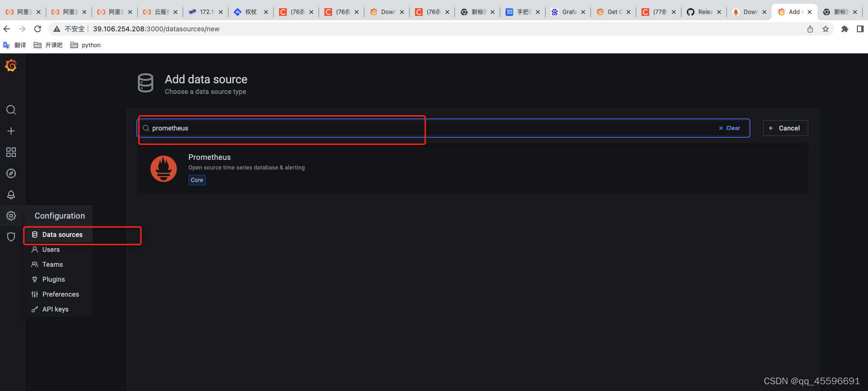The width and height of the screenshot is (868, 391).
Task: Click the not-secure warning icon
Action: pyautogui.click(x=57, y=29)
